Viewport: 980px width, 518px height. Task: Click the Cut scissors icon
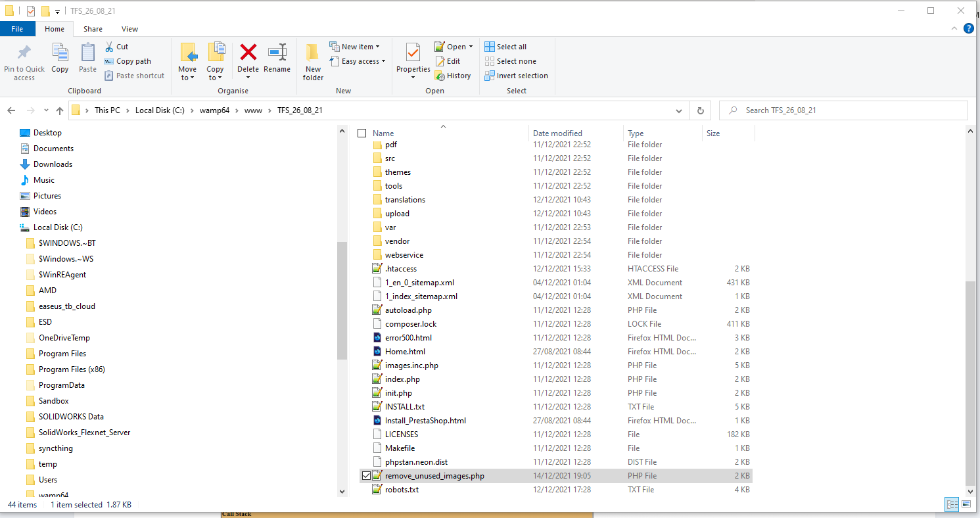(109, 47)
